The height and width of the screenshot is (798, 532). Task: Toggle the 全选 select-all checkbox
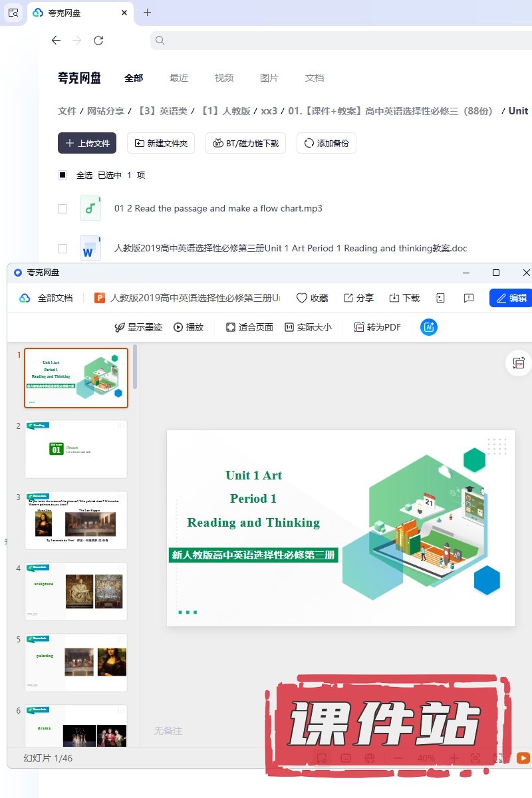(x=63, y=175)
